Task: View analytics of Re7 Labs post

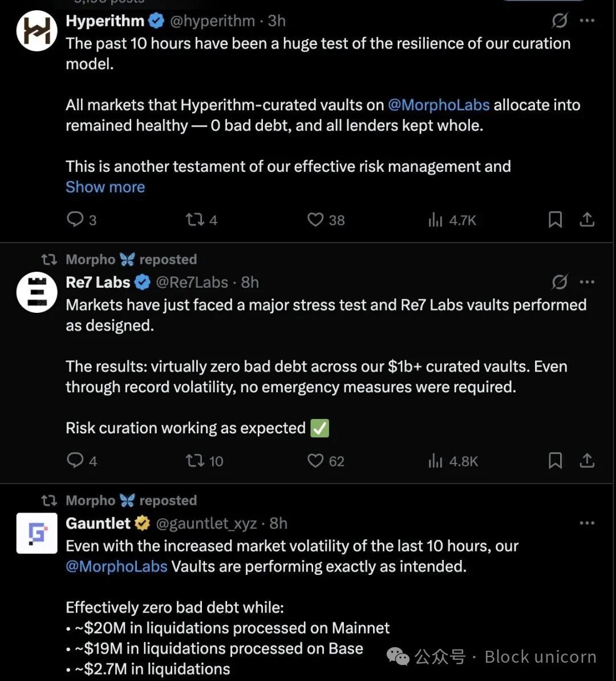Action: [436, 461]
